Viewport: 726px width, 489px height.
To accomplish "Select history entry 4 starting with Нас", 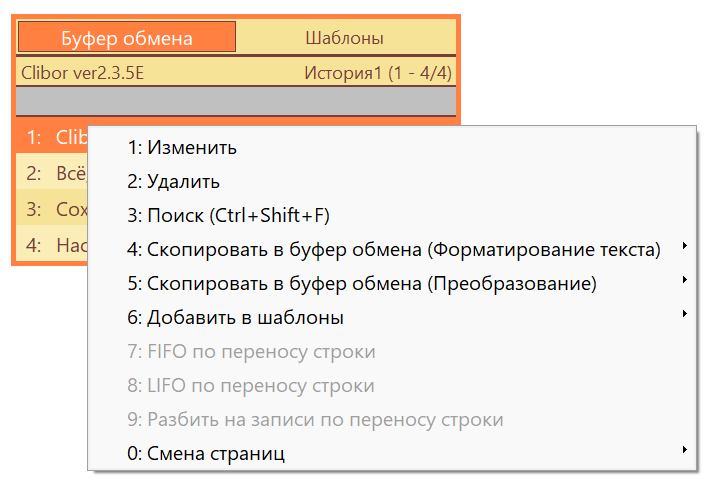I will click(x=52, y=245).
